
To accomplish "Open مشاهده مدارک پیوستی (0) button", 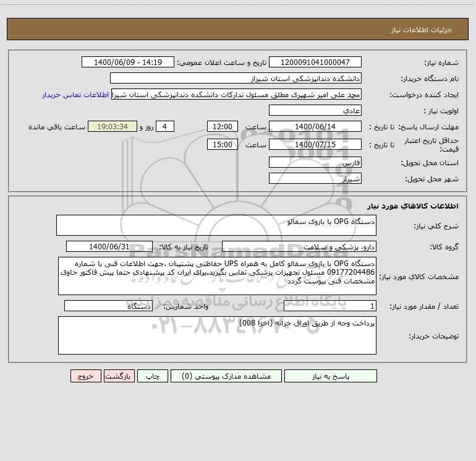I will (x=226, y=376).
